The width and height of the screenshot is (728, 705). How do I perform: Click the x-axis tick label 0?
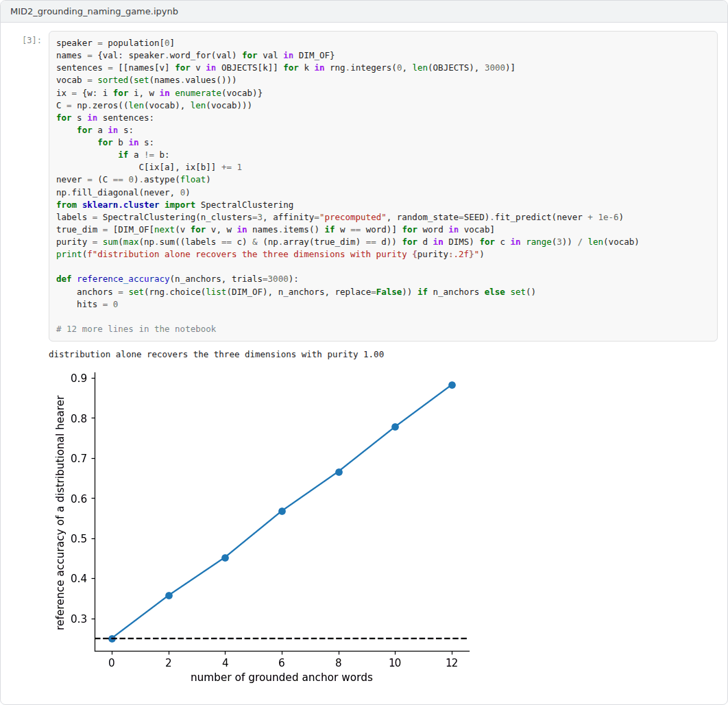tap(112, 662)
